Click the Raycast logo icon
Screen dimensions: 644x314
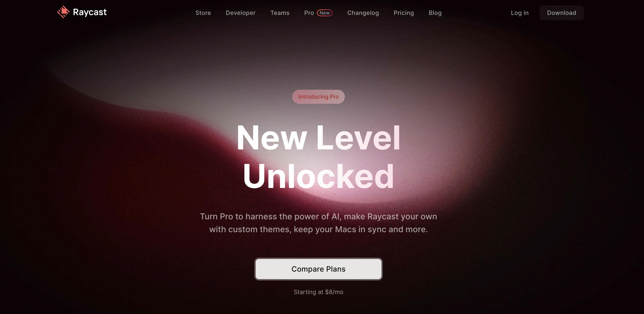pyautogui.click(x=63, y=12)
